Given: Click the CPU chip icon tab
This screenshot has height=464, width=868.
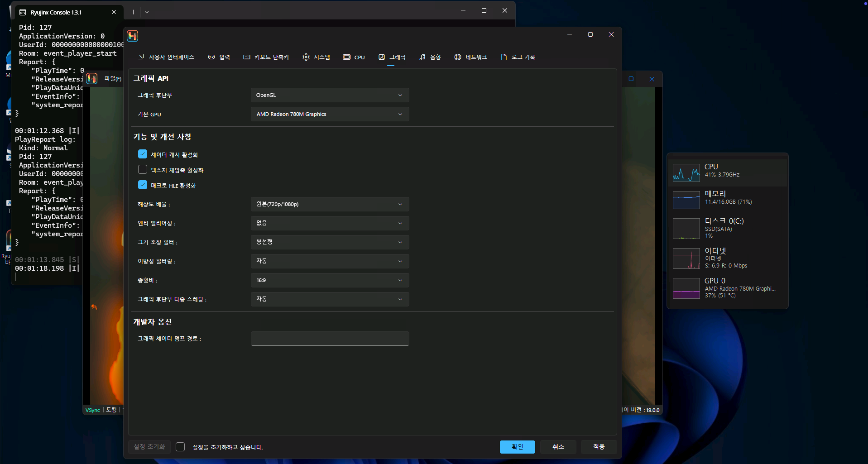Looking at the screenshot, I should 346,57.
